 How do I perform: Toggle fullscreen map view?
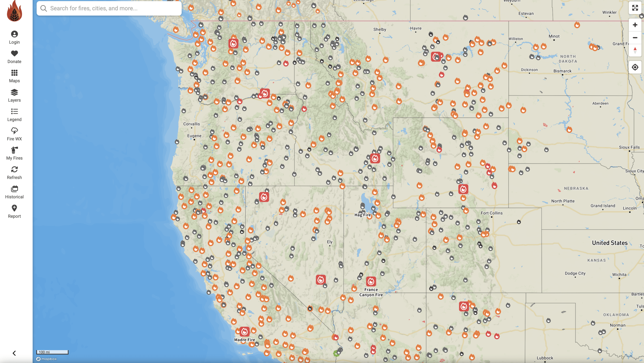click(635, 8)
